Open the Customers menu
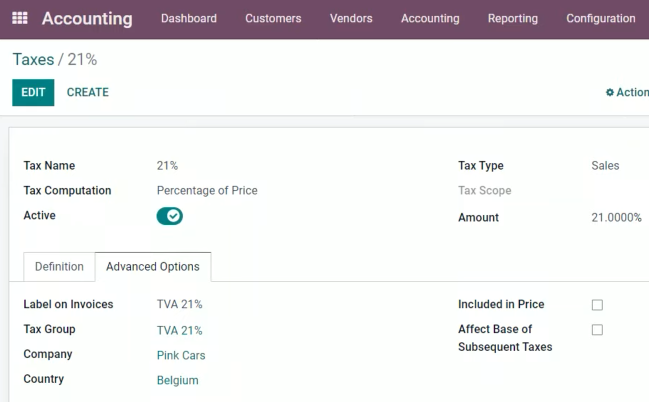This screenshot has width=649, height=402. click(x=273, y=18)
